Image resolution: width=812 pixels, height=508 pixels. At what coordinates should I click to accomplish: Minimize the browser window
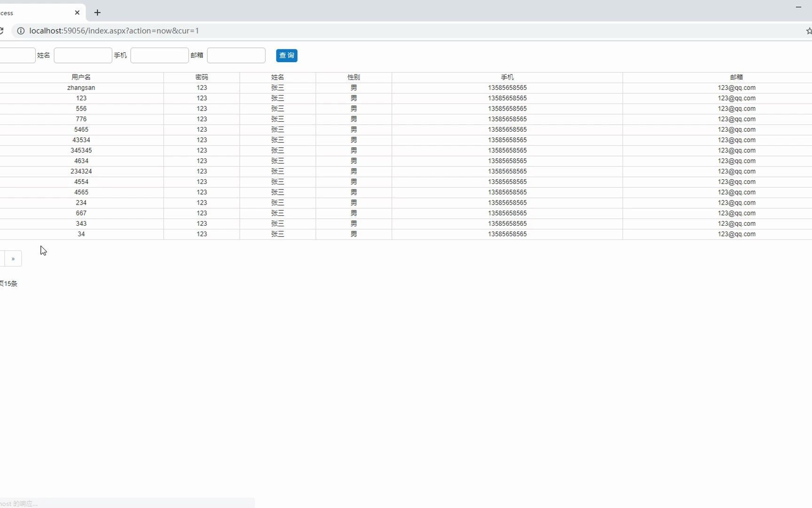tap(798, 7)
